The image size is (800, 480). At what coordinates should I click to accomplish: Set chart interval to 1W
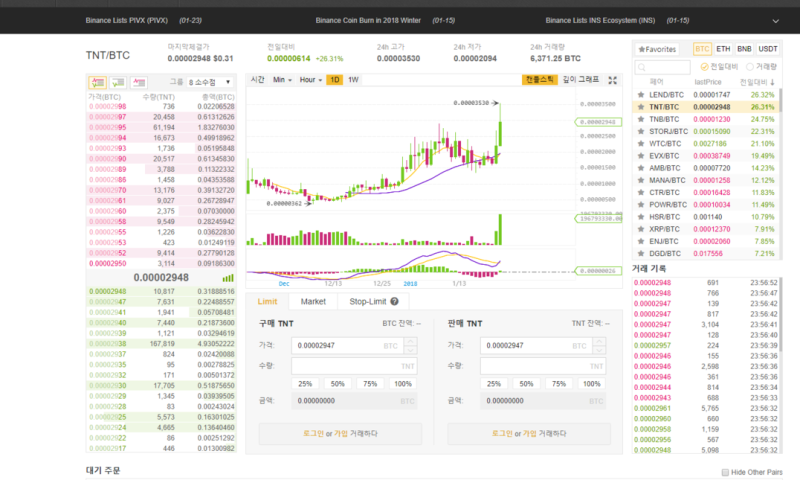coord(353,80)
